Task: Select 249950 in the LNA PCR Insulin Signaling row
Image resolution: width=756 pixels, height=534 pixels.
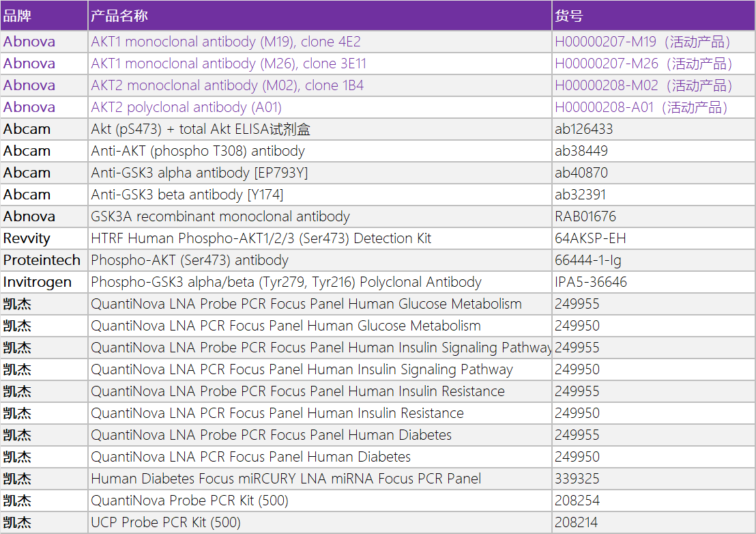Action: tap(654, 369)
